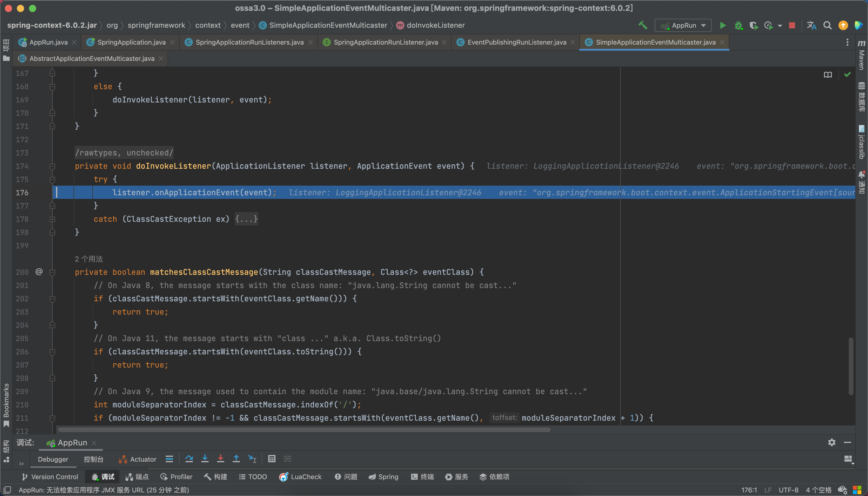Viewport: 868px width, 496px height.
Task: Expand hidden debug toolbar items chevron
Action: [x=21, y=464]
